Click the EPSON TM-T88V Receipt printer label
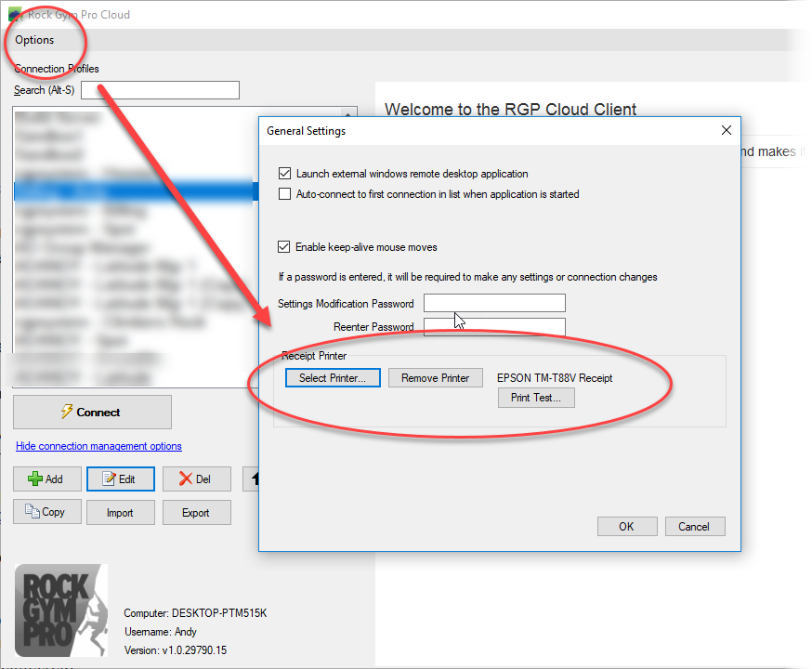This screenshot has width=812, height=669. 555,378
